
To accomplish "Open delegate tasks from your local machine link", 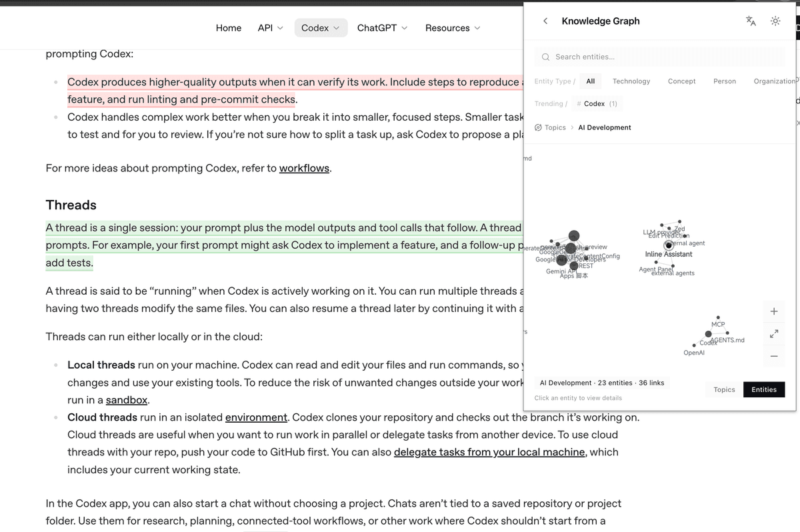I will tap(490, 452).
